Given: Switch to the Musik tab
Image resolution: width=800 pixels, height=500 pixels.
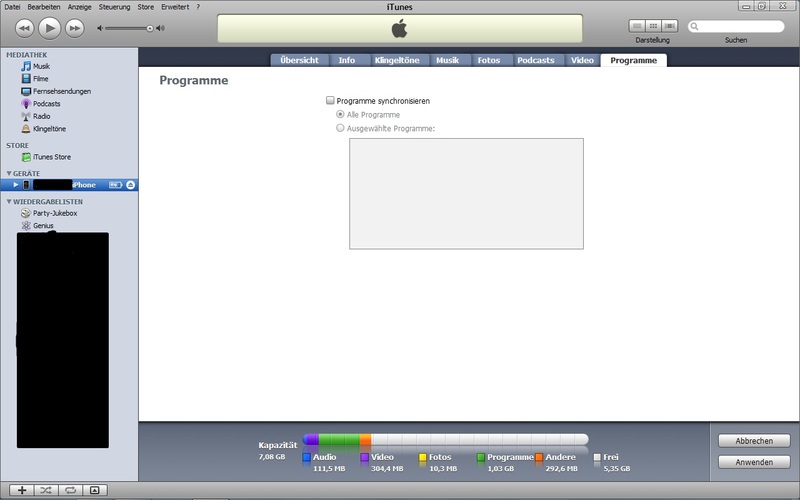Looking at the screenshot, I should 447,60.
